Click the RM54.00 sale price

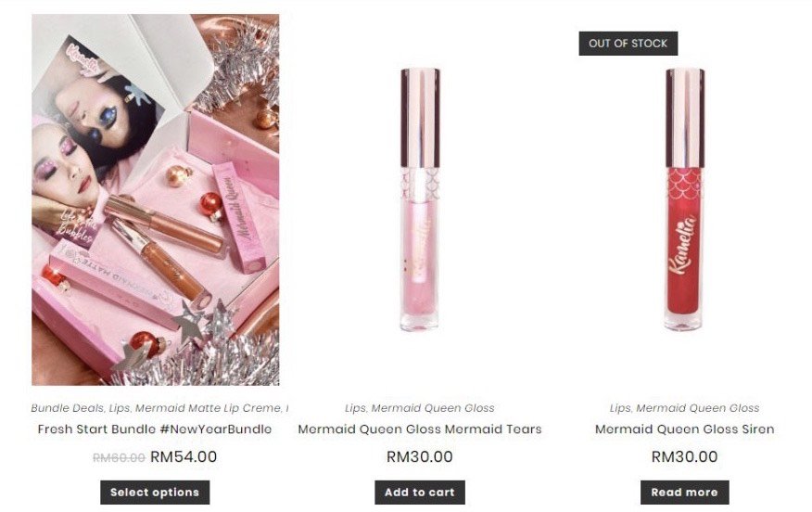click(x=184, y=456)
